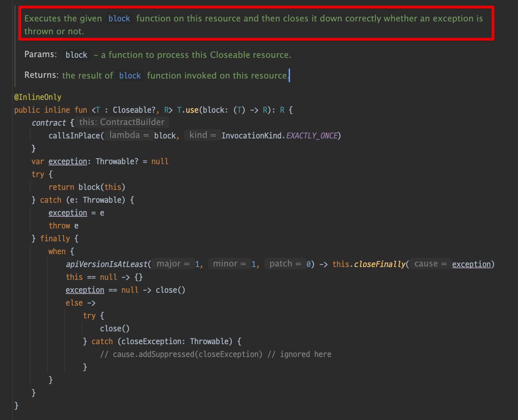Viewport: 518px width, 420px height.
Task: Click the "patch =" parameter hint
Action: coord(285,264)
